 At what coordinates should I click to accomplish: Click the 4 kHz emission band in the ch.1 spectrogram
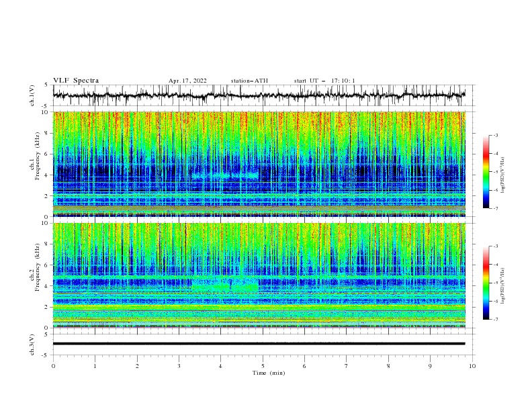point(225,176)
